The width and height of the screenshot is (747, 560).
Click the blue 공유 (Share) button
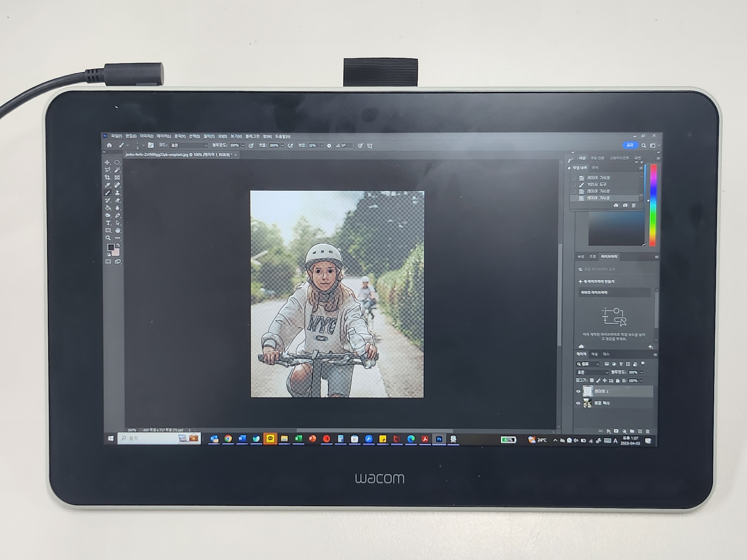[x=630, y=145]
